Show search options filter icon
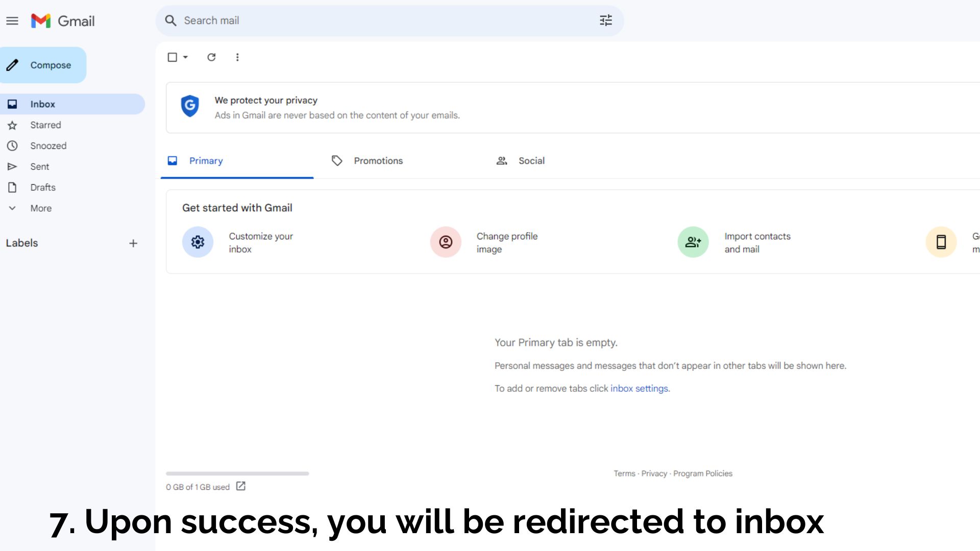The image size is (980, 551). coord(606,20)
